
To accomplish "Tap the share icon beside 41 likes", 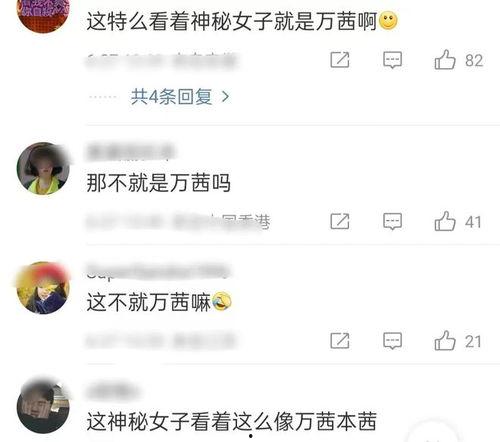I will tap(340, 221).
